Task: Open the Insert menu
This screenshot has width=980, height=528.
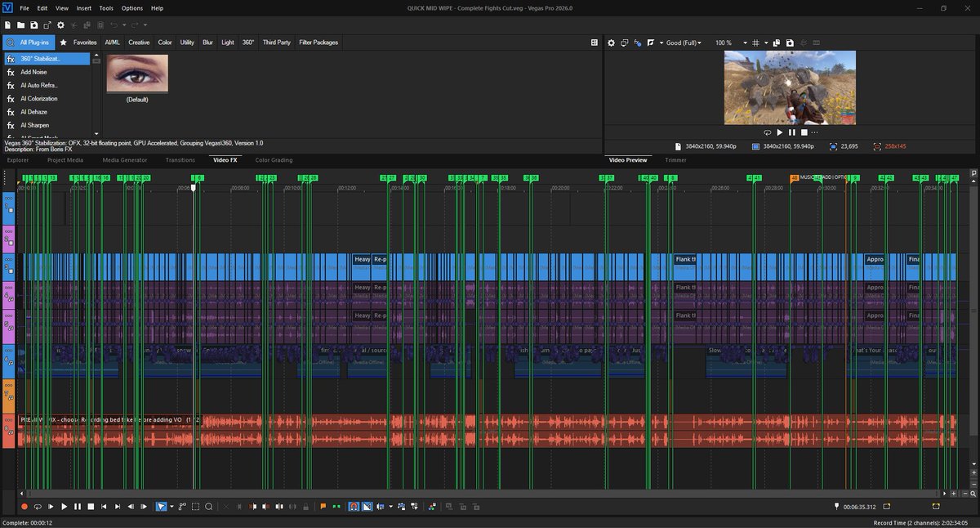Action: (x=84, y=8)
